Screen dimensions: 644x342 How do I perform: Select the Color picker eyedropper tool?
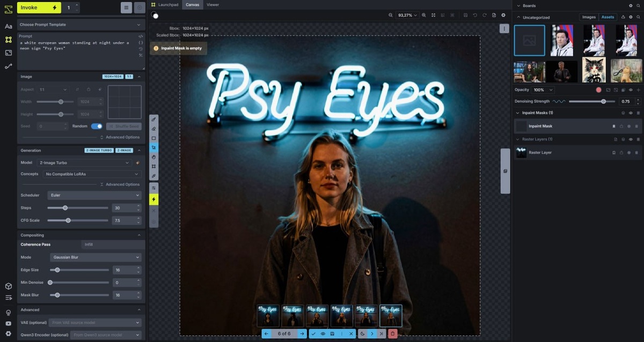(x=153, y=175)
